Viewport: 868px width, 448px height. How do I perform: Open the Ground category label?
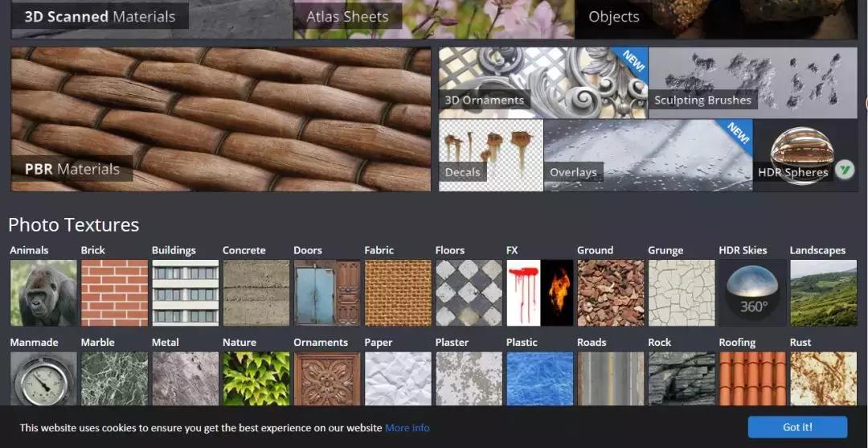595,250
